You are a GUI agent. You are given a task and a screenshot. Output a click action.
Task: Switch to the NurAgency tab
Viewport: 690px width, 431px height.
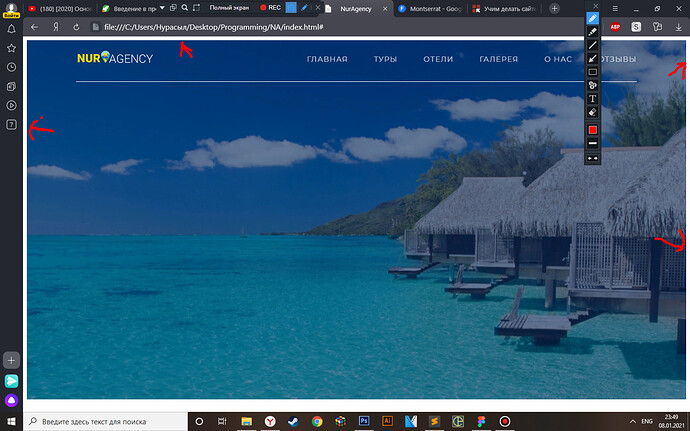(356, 8)
